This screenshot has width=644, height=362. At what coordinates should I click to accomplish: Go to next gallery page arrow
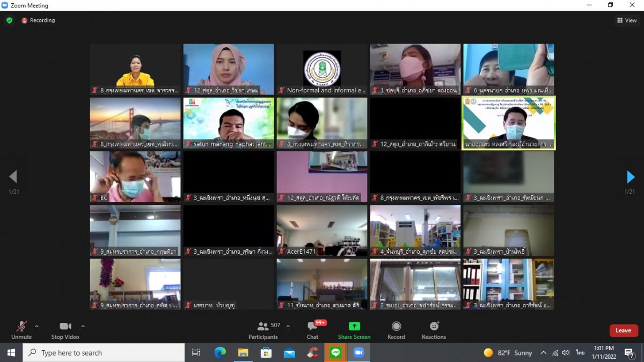(630, 177)
